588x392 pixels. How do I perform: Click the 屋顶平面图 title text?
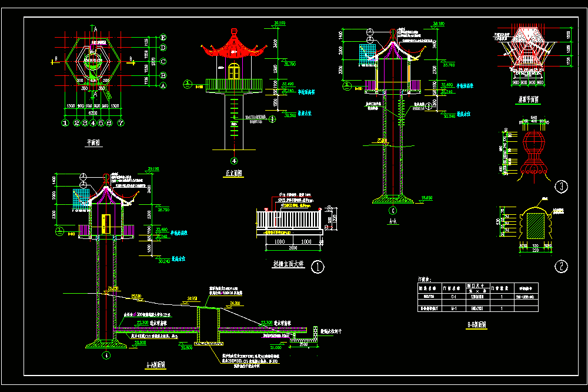(529, 99)
